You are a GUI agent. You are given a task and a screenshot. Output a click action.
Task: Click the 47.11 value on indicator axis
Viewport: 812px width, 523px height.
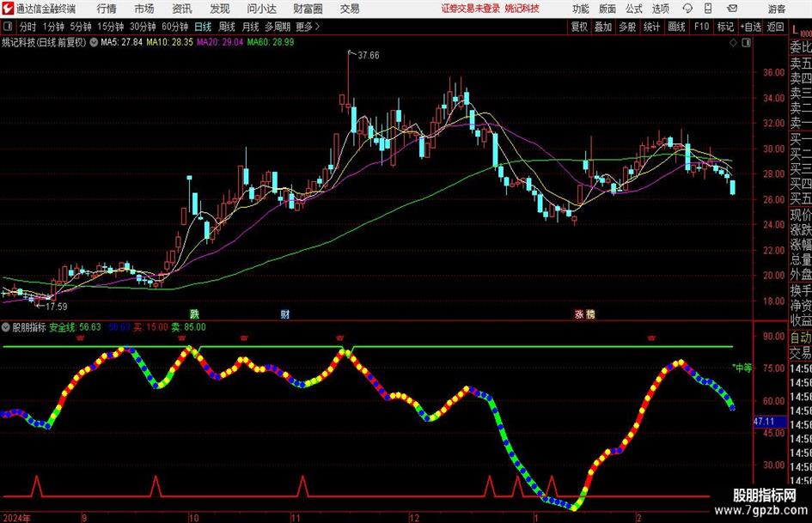(765, 422)
